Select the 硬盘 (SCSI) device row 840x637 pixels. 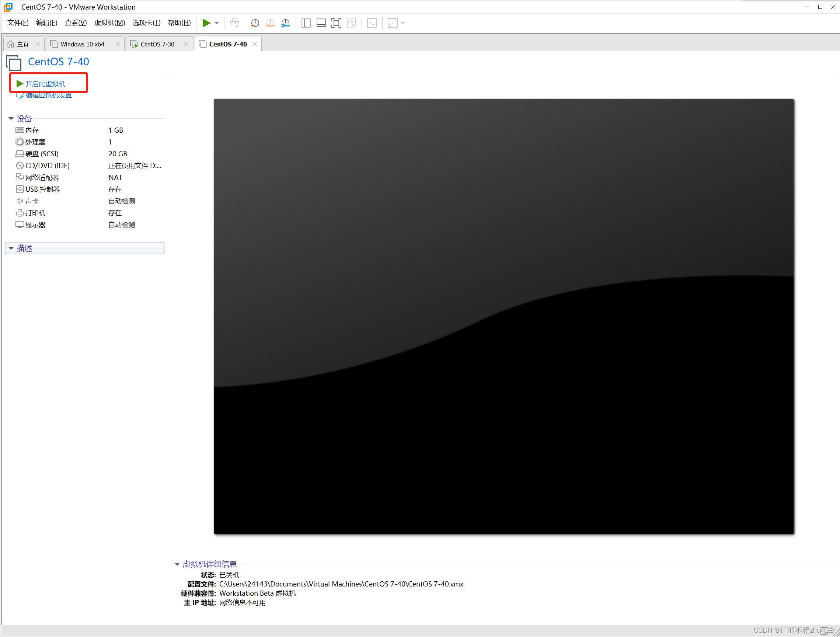[x=88, y=154]
